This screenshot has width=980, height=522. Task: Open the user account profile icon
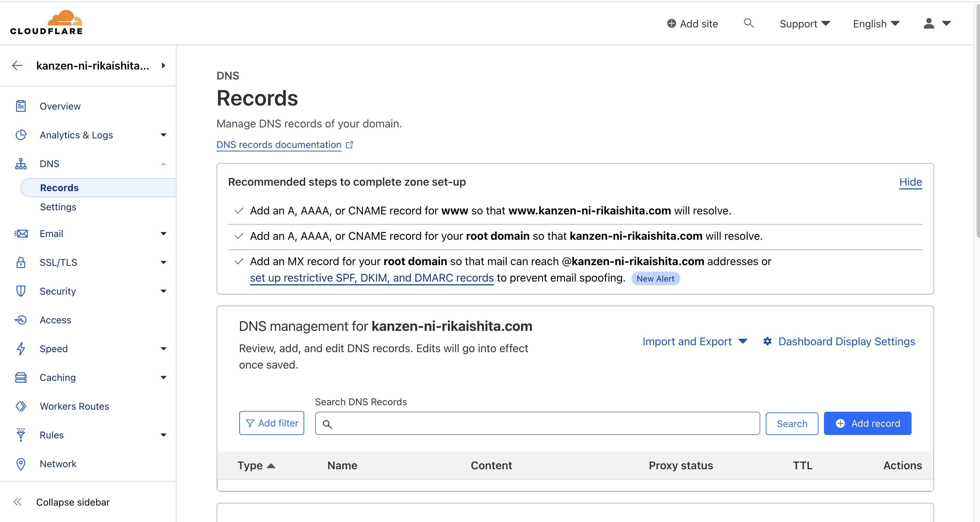coord(929,24)
